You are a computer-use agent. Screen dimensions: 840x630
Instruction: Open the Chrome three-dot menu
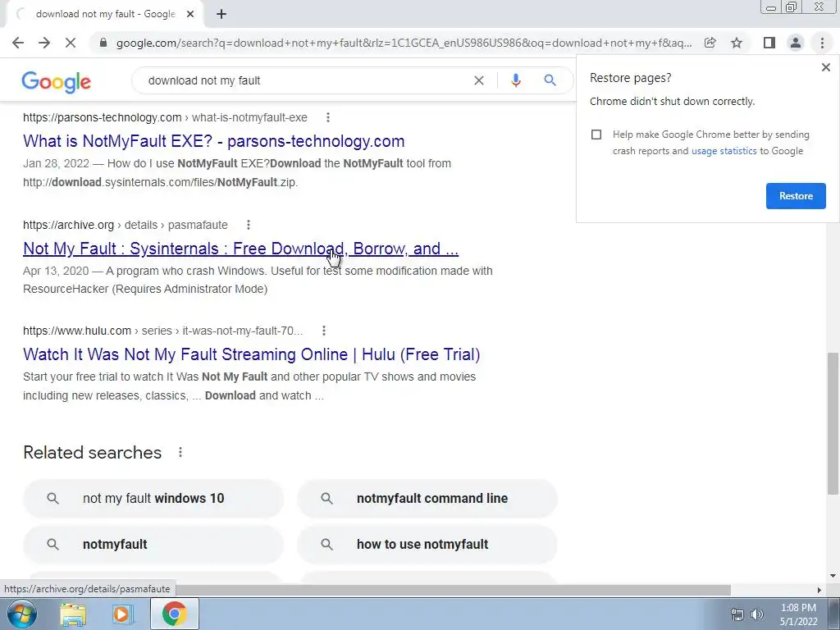coord(822,43)
